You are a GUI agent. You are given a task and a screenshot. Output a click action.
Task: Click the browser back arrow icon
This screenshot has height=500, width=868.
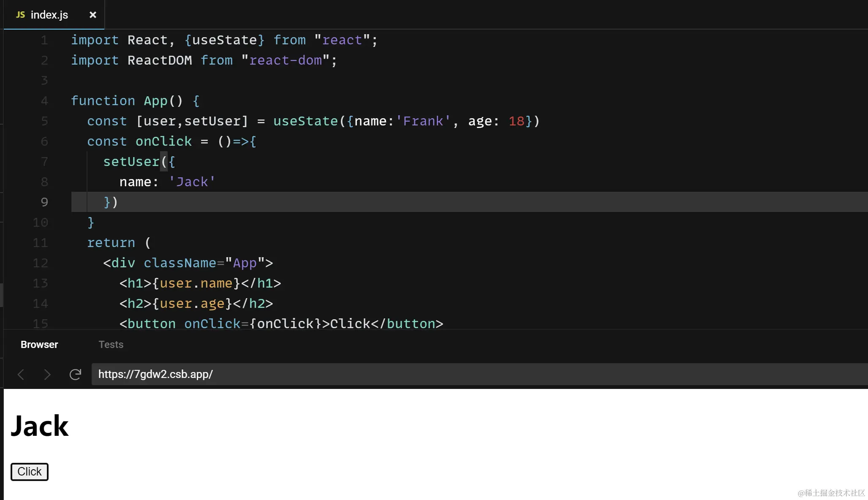pos(21,374)
